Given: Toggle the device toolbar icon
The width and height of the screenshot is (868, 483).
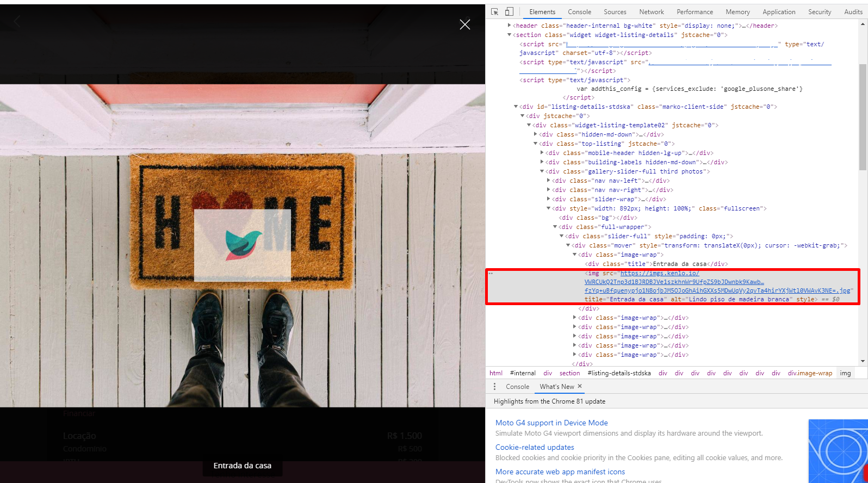Looking at the screenshot, I should pos(509,11).
